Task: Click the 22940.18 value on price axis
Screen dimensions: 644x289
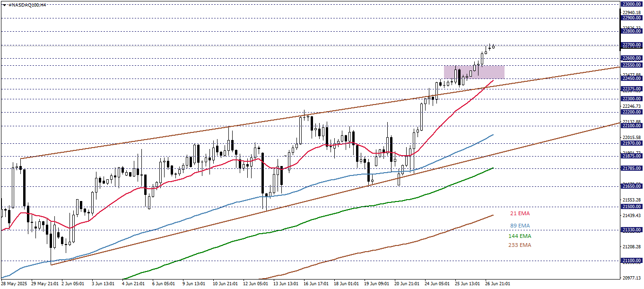Action: (632, 13)
